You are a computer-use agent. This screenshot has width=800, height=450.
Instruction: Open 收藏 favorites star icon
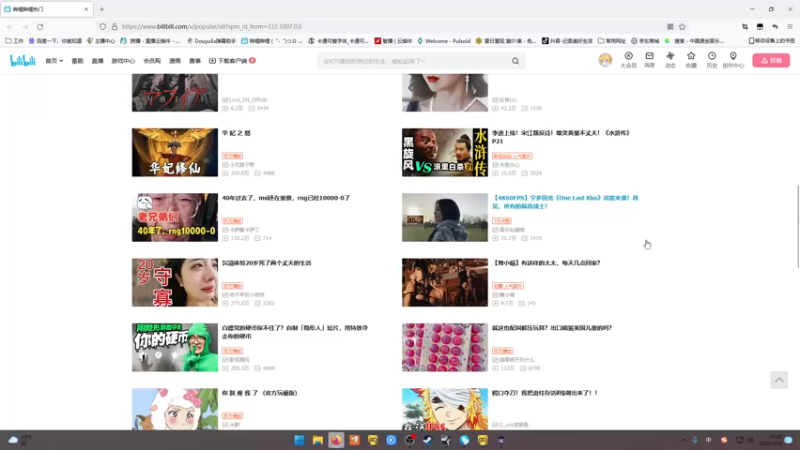(691, 60)
